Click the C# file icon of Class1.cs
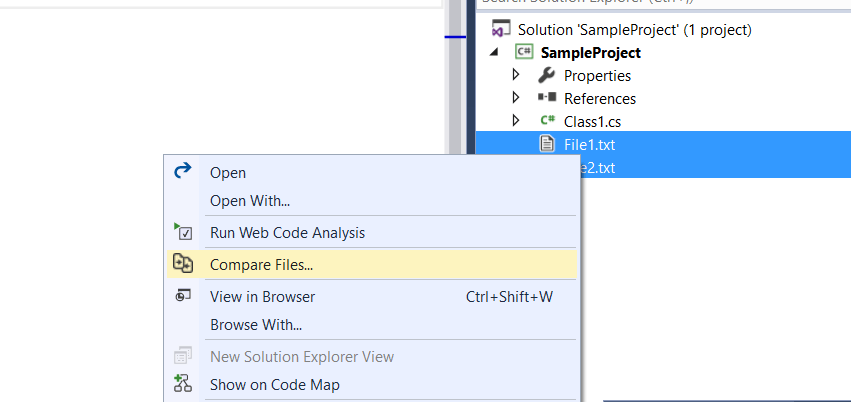 (x=548, y=120)
